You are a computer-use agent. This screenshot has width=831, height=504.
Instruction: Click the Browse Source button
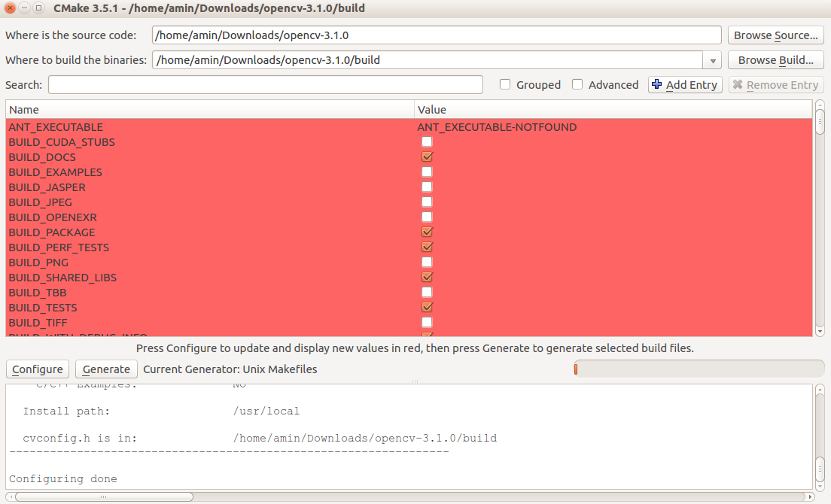click(775, 35)
